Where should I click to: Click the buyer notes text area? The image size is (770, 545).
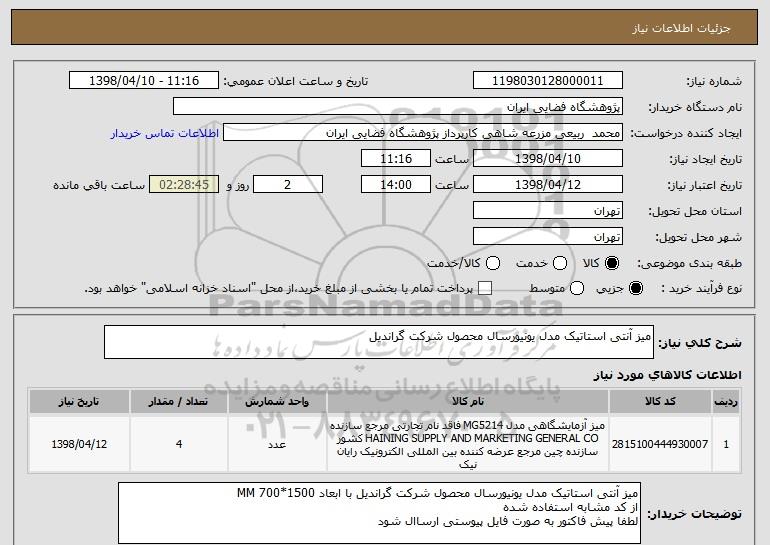point(380,513)
